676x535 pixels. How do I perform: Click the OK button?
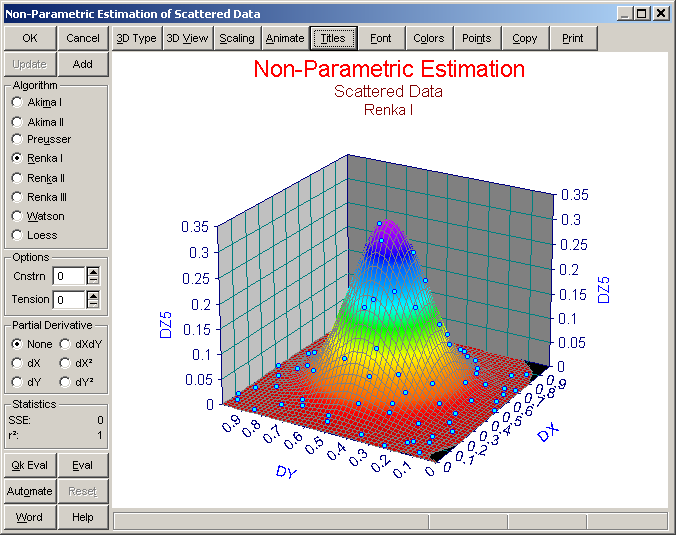(30, 38)
